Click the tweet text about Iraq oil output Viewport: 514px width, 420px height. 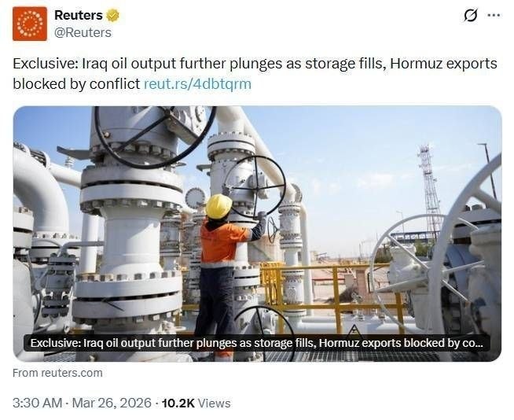coord(255,73)
